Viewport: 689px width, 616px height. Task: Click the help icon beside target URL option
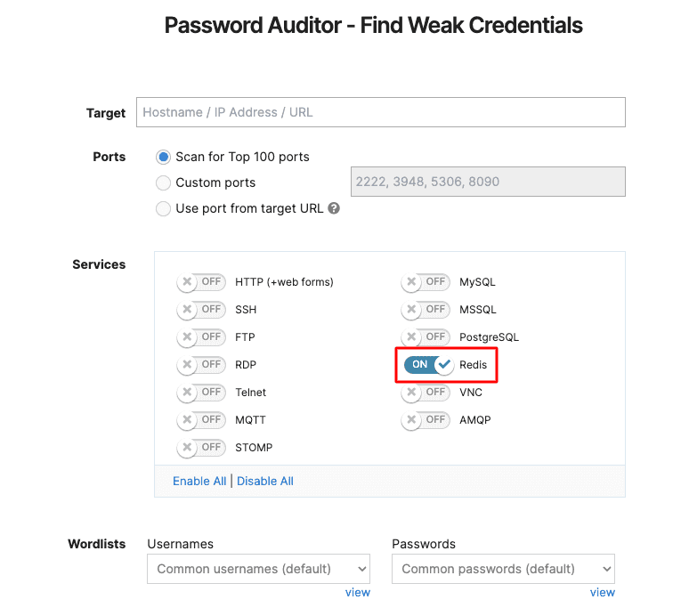334,208
